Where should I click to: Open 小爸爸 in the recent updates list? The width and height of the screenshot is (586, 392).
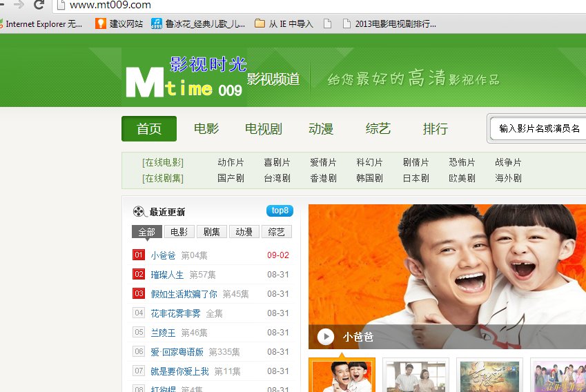pyautogui.click(x=163, y=255)
